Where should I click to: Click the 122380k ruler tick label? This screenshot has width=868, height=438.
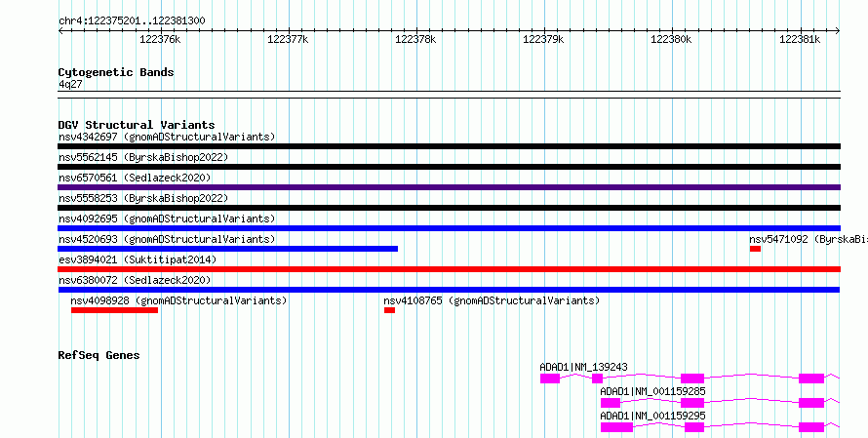coord(671,39)
